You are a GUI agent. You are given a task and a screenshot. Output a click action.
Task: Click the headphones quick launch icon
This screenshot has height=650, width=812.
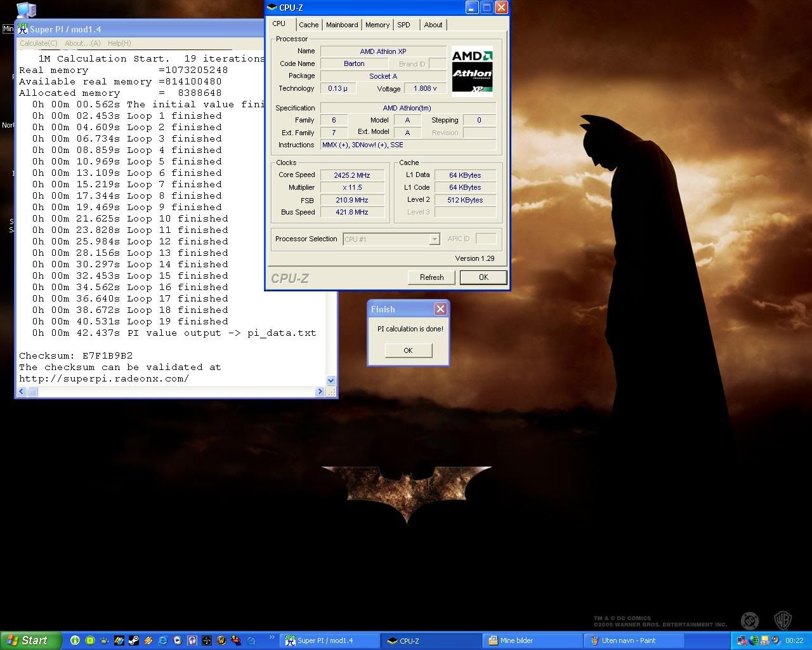point(192,640)
